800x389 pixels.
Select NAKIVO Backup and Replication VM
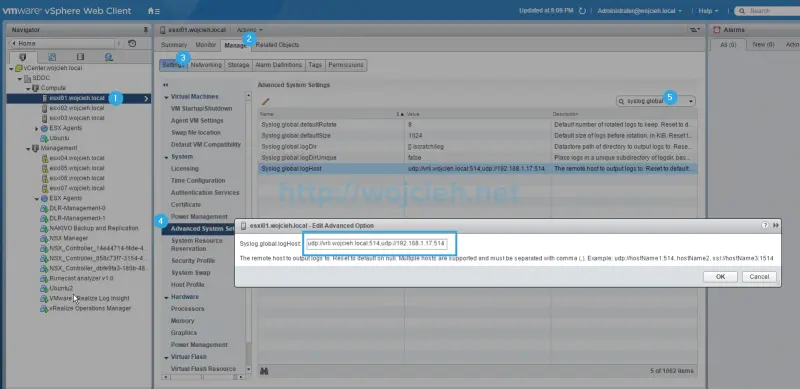pos(94,228)
